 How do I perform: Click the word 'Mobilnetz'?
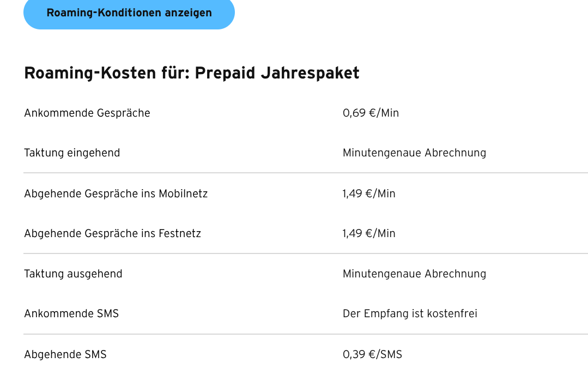(183, 193)
